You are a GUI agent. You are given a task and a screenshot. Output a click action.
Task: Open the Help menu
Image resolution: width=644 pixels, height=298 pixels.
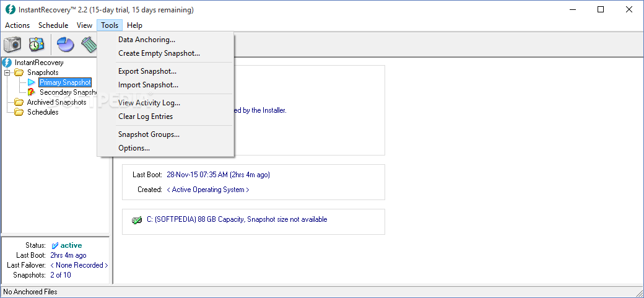click(x=134, y=25)
